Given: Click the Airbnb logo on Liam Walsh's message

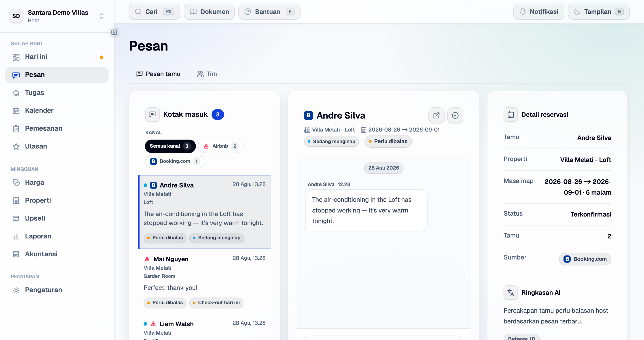Looking at the screenshot, I should pyautogui.click(x=153, y=324).
